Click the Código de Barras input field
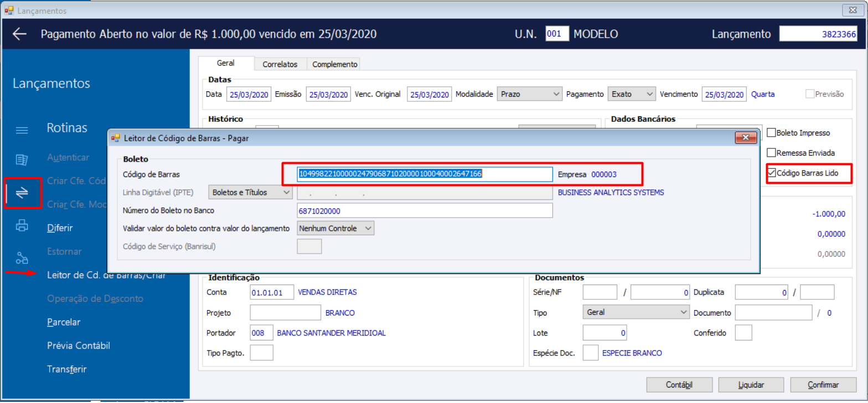Viewport: 868px width, 403px height. click(425, 174)
